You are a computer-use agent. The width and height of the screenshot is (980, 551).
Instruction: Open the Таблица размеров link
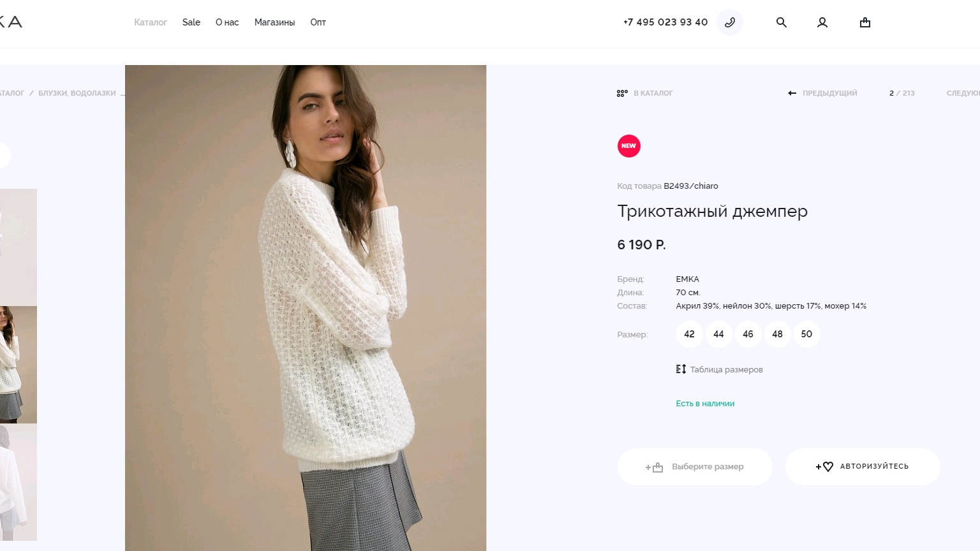(726, 370)
